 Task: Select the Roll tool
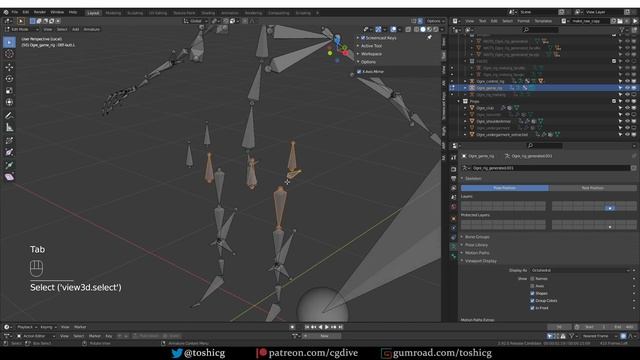(x=9, y=141)
